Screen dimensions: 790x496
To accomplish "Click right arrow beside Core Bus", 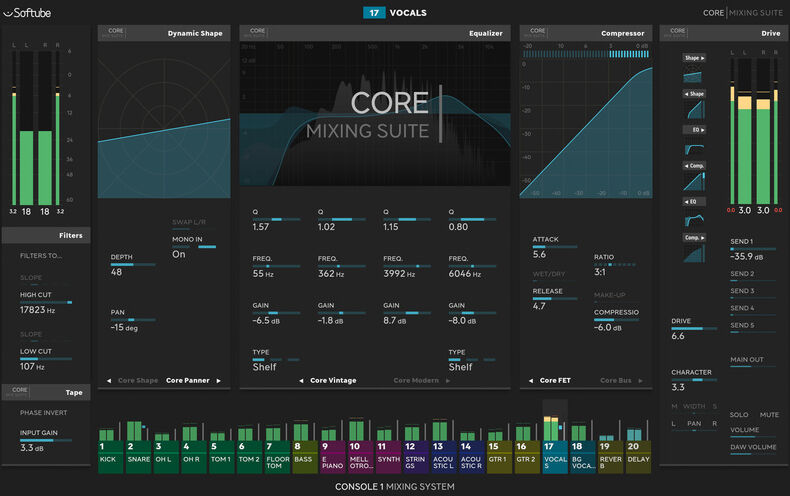I will click(x=640, y=381).
